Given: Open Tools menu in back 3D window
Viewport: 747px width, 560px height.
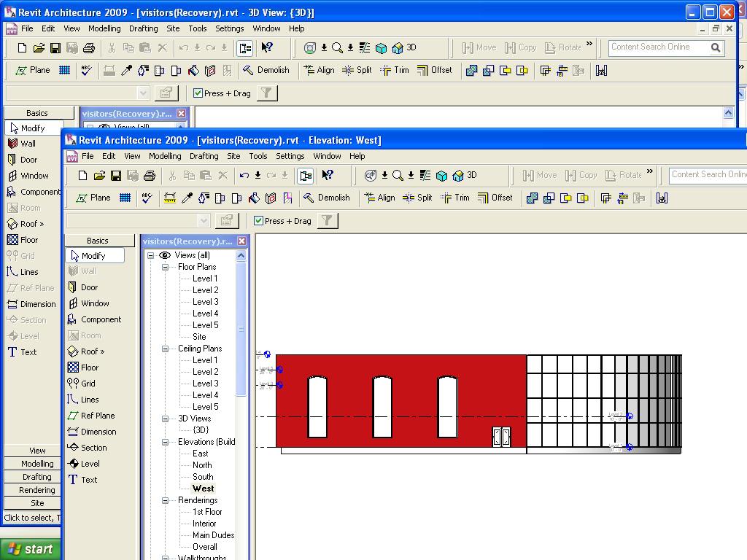Looking at the screenshot, I should (197, 28).
